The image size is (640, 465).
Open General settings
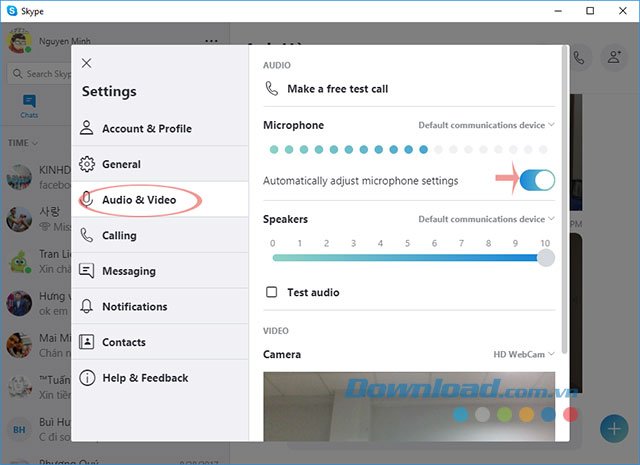pos(160,164)
